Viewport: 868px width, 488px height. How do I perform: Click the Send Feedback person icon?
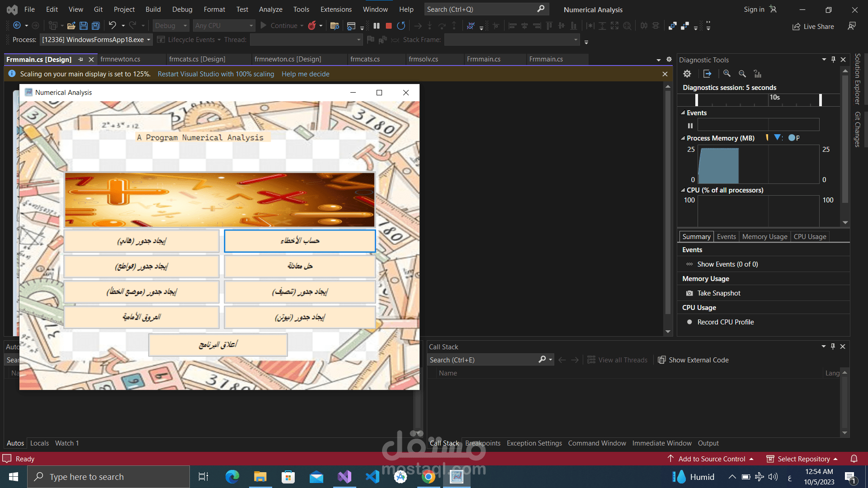click(852, 26)
